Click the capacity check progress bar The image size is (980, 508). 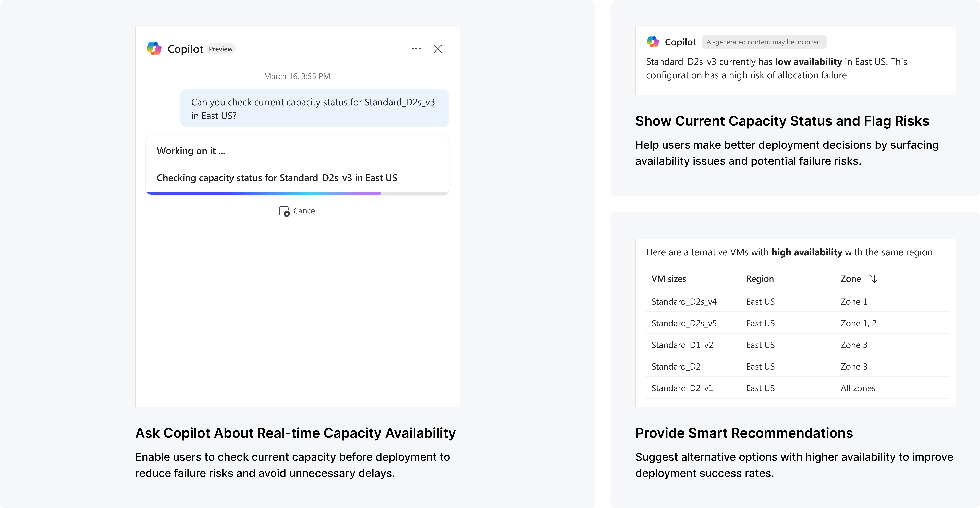coord(298,193)
